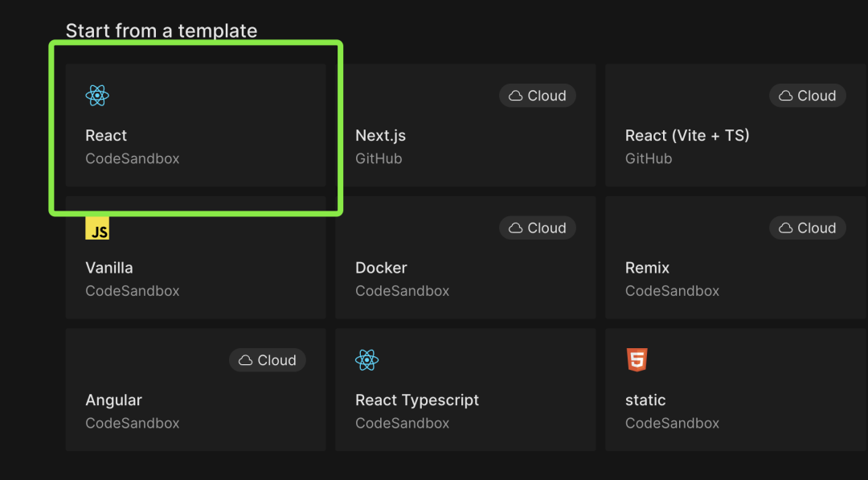Image resolution: width=868 pixels, height=480 pixels.
Task: Open the Docker template card
Action: point(465,257)
